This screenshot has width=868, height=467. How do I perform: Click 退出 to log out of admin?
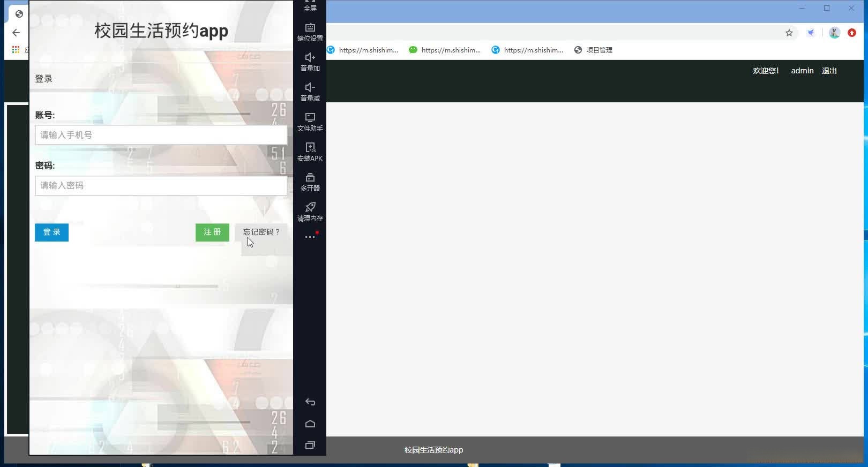click(x=829, y=71)
